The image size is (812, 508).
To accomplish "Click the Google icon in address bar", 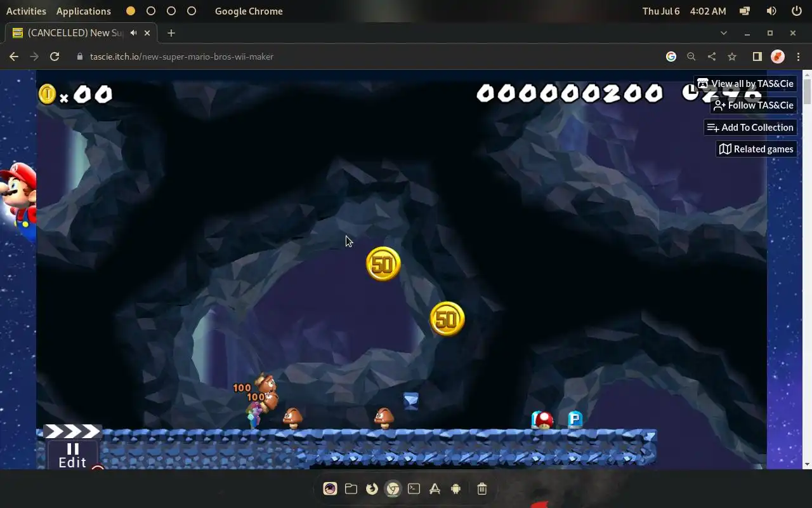I will point(671,57).
